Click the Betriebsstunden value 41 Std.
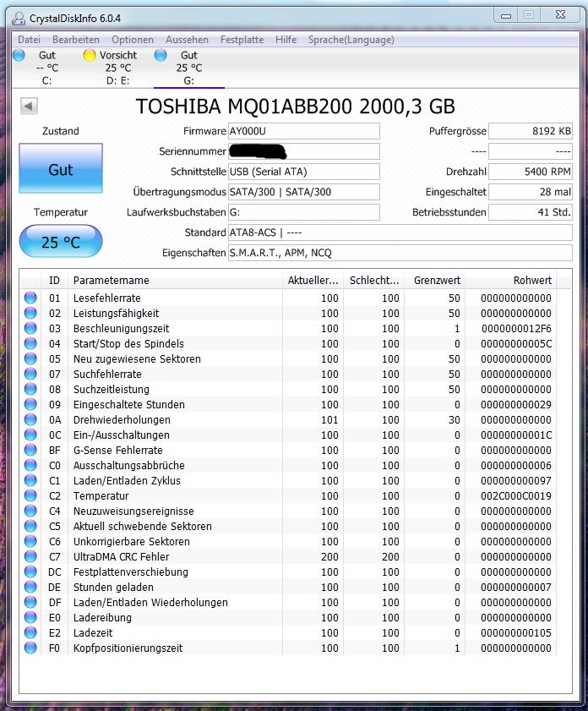Screen dimensions: 588x711 click(530, 212)
